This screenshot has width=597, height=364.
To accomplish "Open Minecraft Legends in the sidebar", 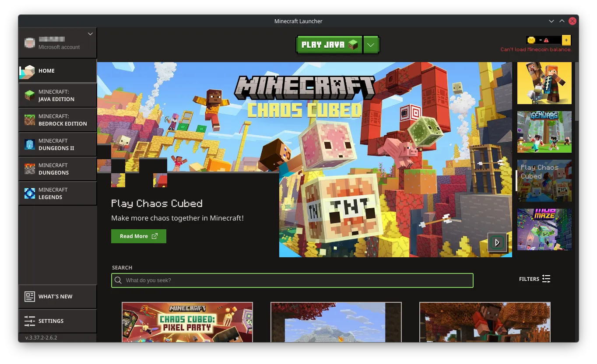I will pyautogui.click(x=57, y=193).
